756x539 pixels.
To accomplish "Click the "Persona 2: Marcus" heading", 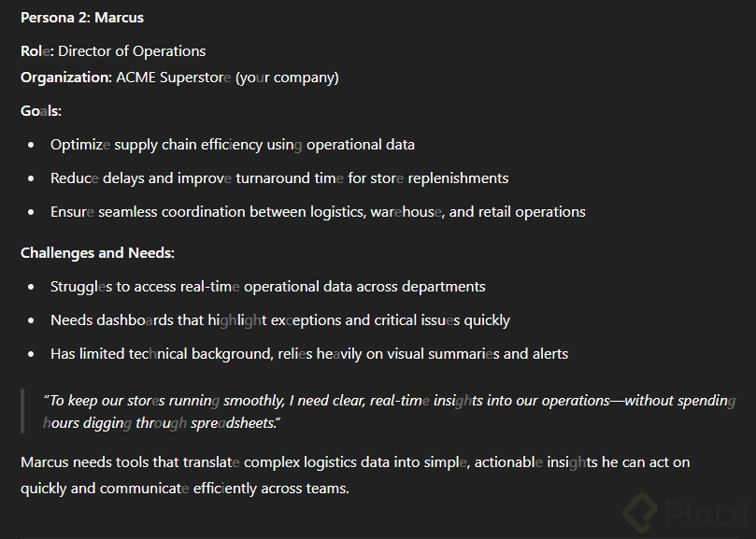I will [x=82, y=17].
